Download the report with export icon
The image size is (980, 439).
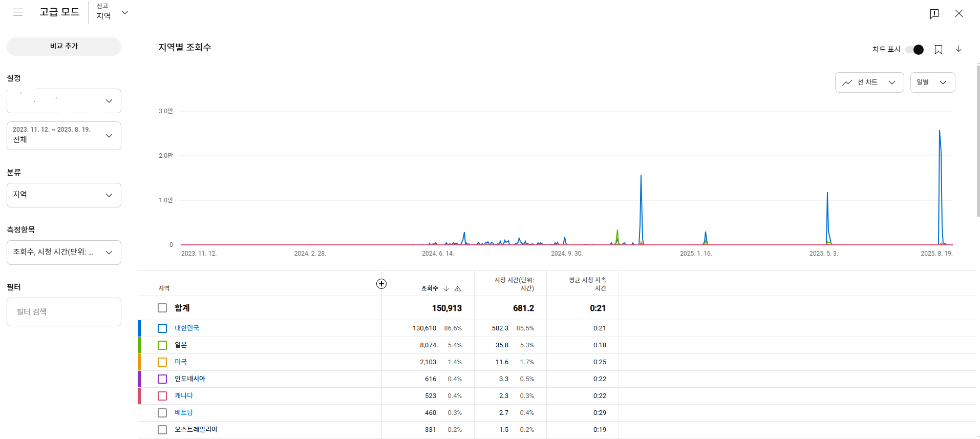click(958, 50)
